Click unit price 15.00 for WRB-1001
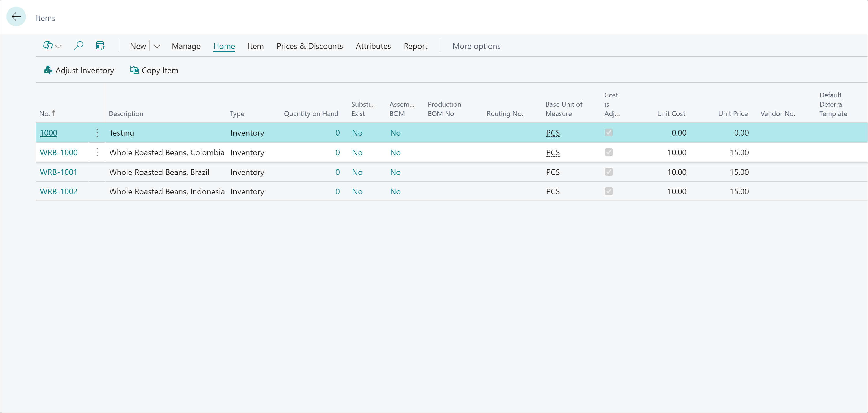The image size is (868, 413). point(739,172)
